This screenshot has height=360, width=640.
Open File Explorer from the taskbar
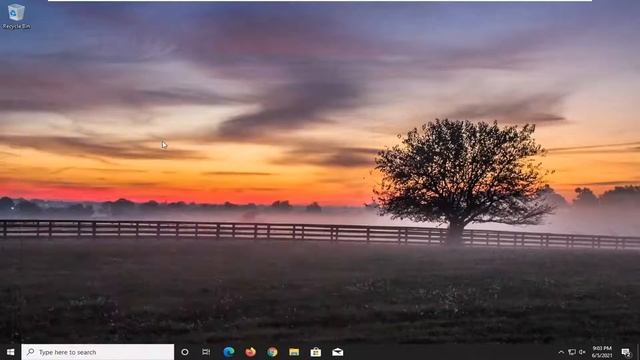(x=294, y=352)
